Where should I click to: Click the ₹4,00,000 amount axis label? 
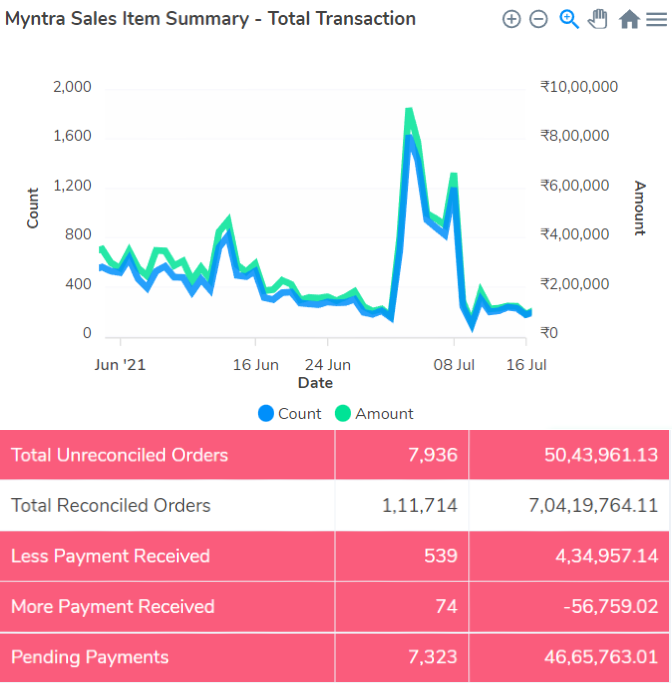[x=574, y=234]
